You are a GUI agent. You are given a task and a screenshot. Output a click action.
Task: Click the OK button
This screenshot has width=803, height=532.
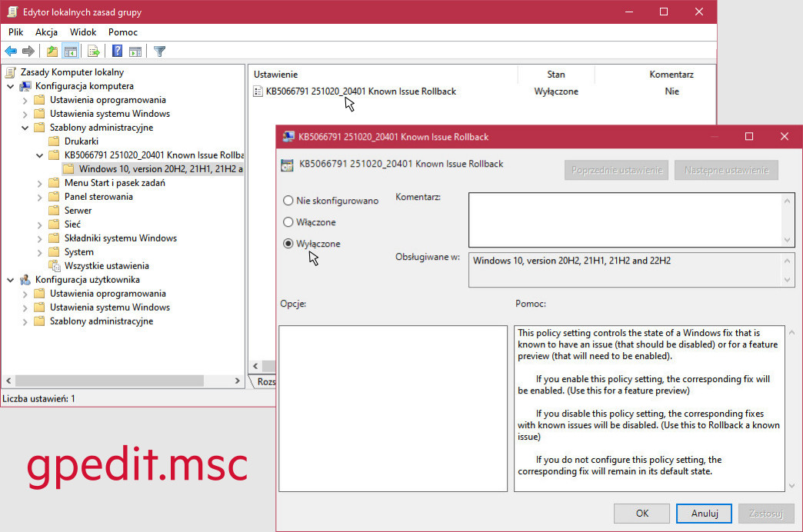tap(641, 514)
